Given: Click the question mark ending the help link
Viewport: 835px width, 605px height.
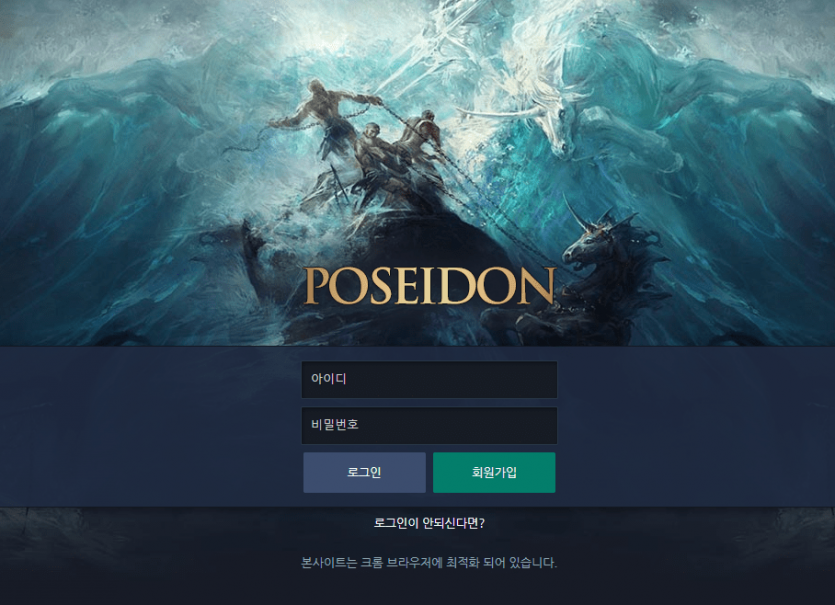Looking at the screenshot, I should pos(482,523).
